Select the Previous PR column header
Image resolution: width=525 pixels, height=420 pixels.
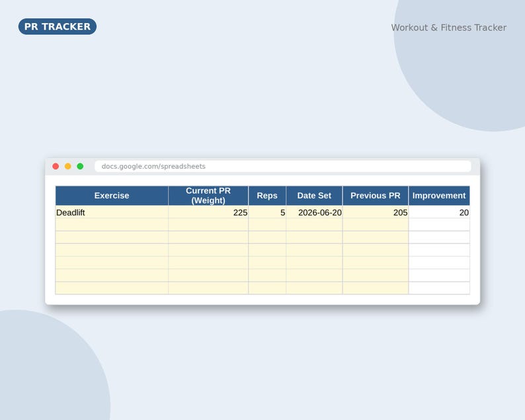376,196
